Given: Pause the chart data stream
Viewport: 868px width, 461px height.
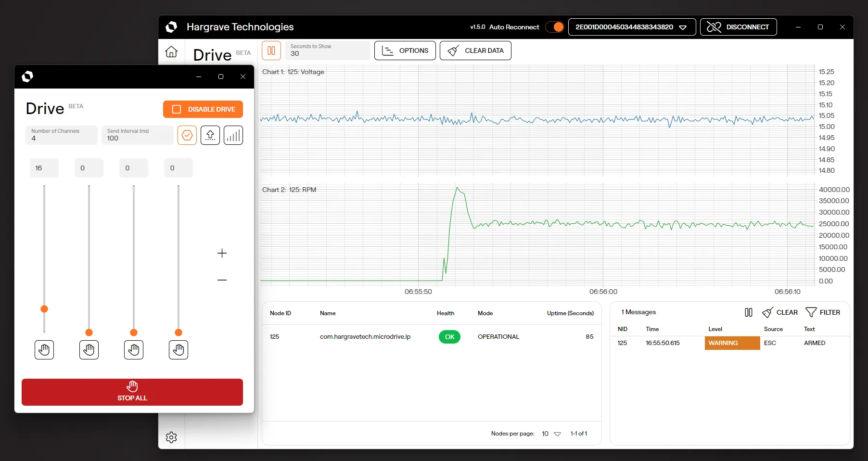Looking at the screenshot, I should [x=271, y=51].
